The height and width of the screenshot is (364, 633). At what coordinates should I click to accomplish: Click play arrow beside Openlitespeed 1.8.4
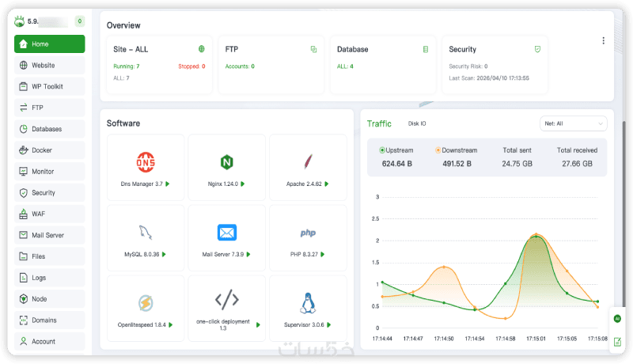[171, 325]
